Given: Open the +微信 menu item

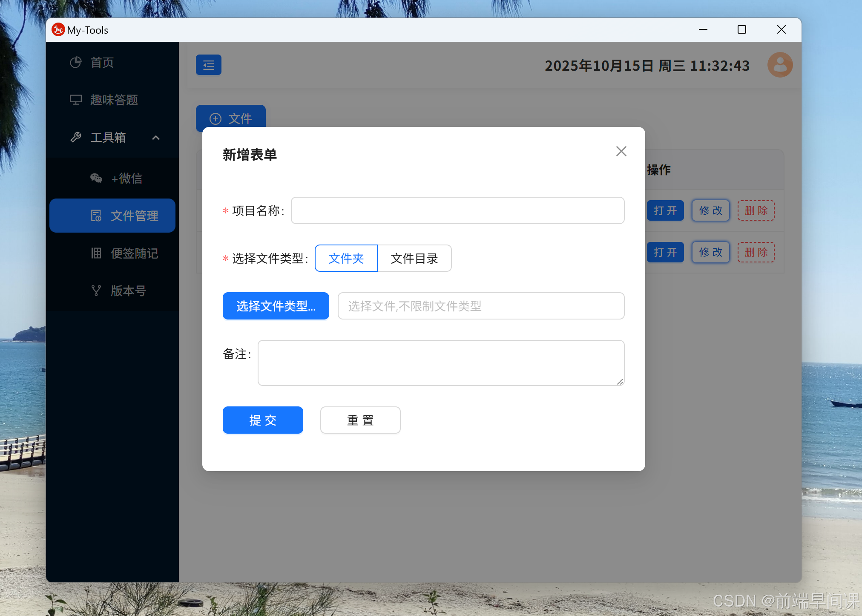Looking at the screenshot, I should pos(112,178).
